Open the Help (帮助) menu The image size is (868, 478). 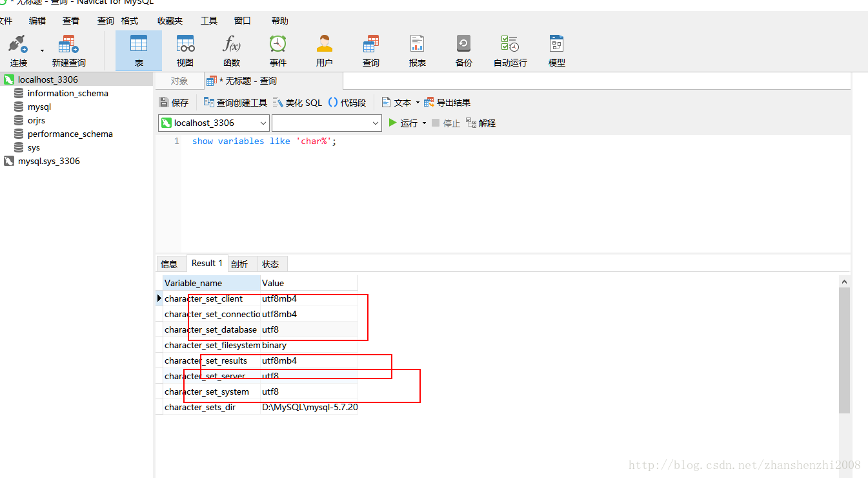(280, 21)
